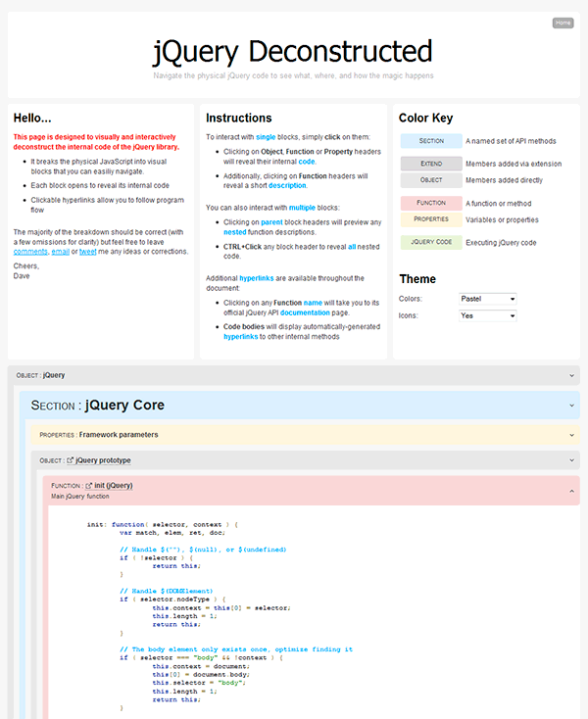Click the jQuery Deconstructed page title
This screenshot has height=719, width=588.
[x=293, y=51]
